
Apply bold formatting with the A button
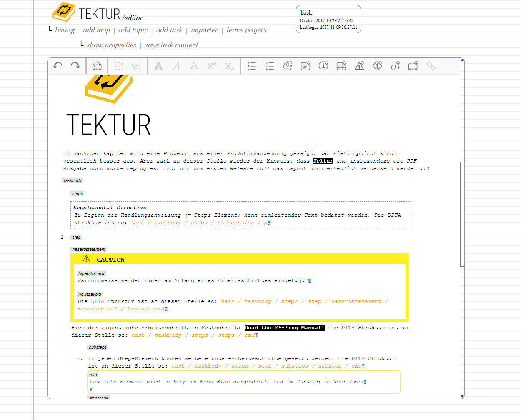tap(158, 66)
